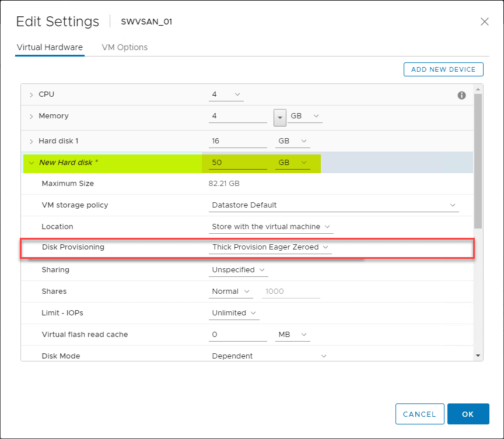
Task: Open the VM storage policy dropdown
Action: pos(333,205)
